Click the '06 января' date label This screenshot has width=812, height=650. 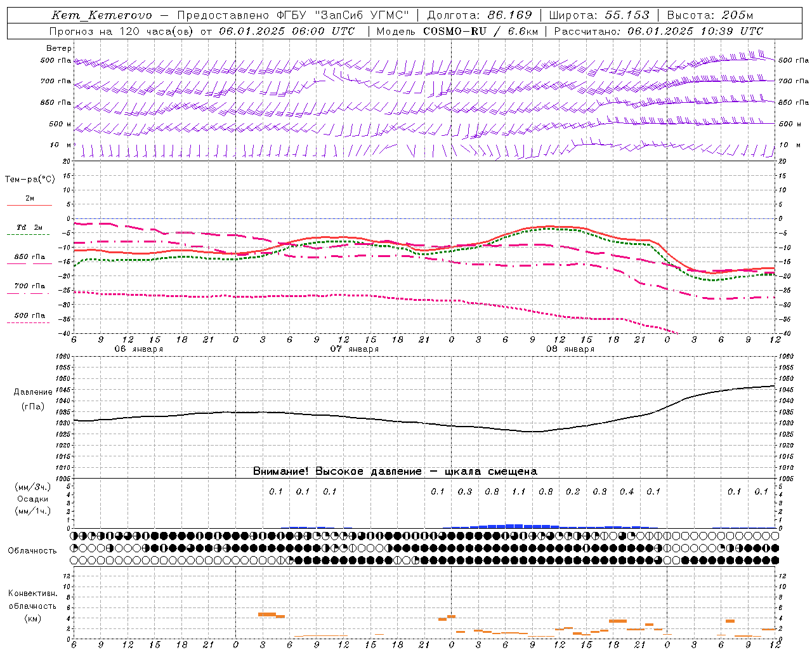coord(138,348)
